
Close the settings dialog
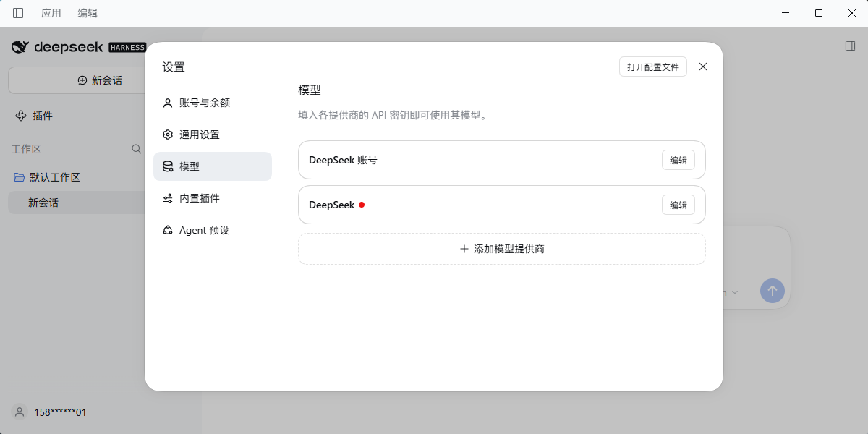pyautogui.click(x=703, y=67)
